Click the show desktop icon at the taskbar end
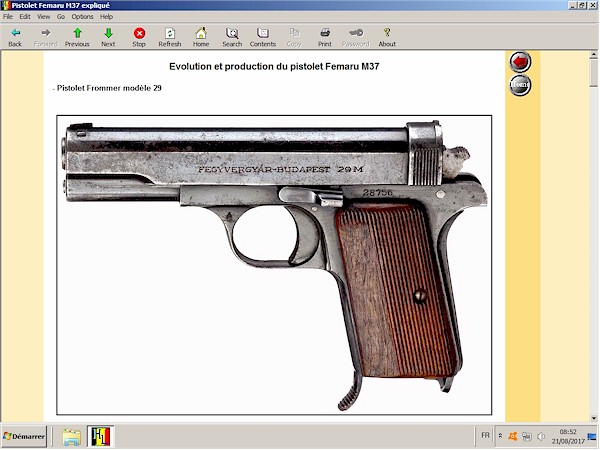The height and width of the screenshot is (450, 600). pyautogui.click(x=592, y=436)
